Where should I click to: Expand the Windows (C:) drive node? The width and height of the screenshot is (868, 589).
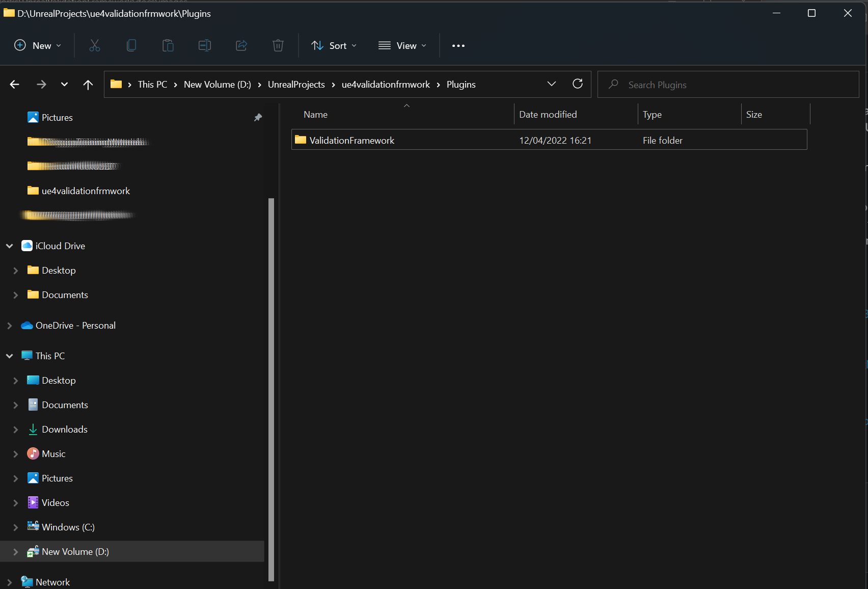[16, 527]
